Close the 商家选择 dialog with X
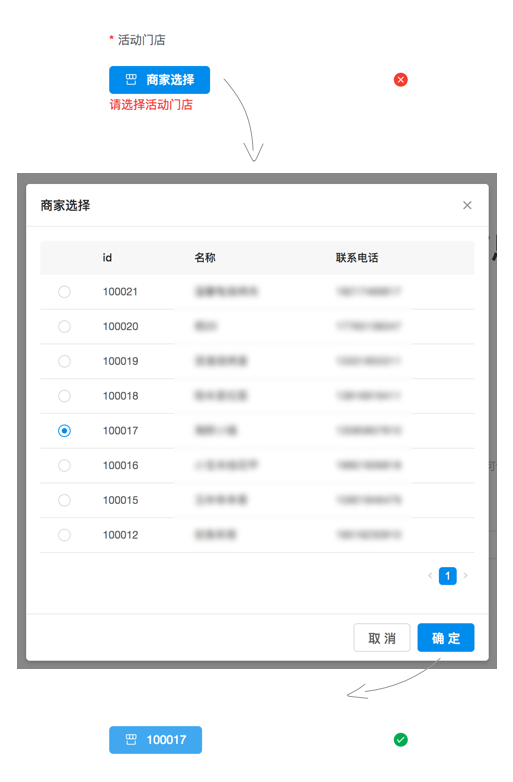This screenshot has width=513, height=782. (467, 205)
